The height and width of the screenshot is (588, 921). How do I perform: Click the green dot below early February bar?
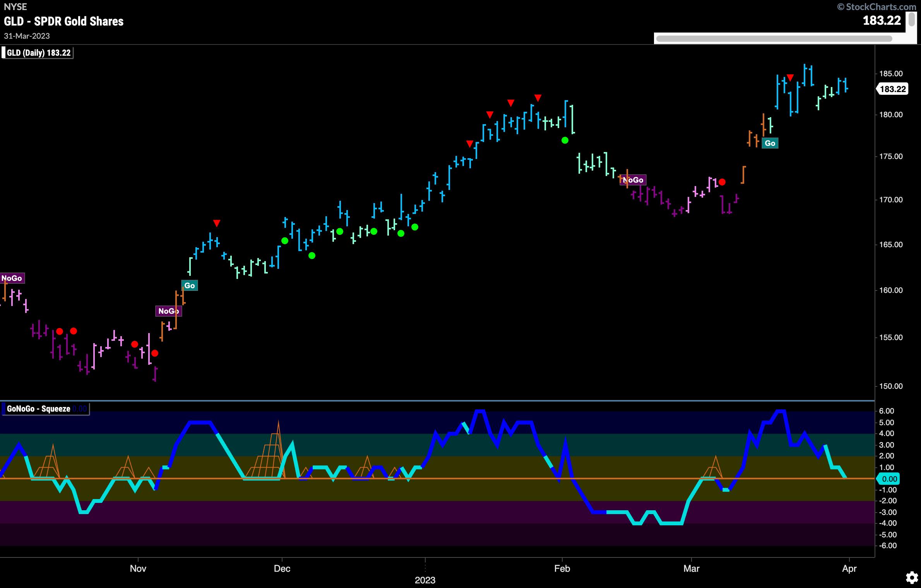[x=565, y=140]
